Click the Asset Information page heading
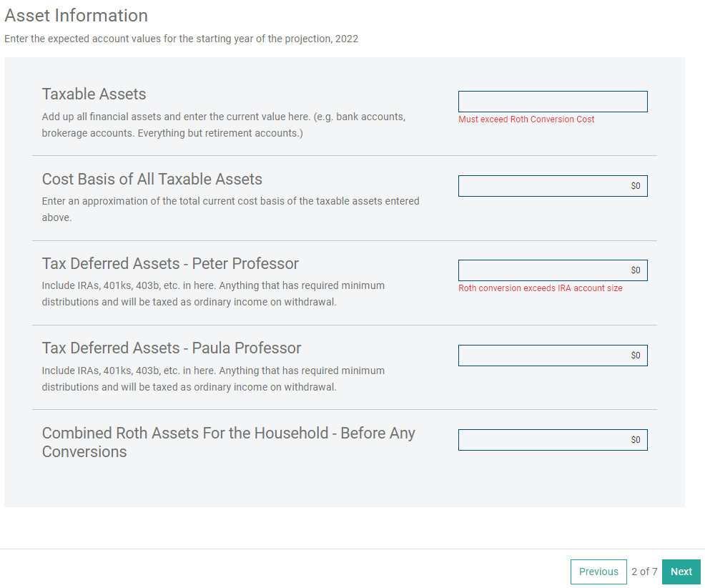The image size is (705, 588). [77, 16]
